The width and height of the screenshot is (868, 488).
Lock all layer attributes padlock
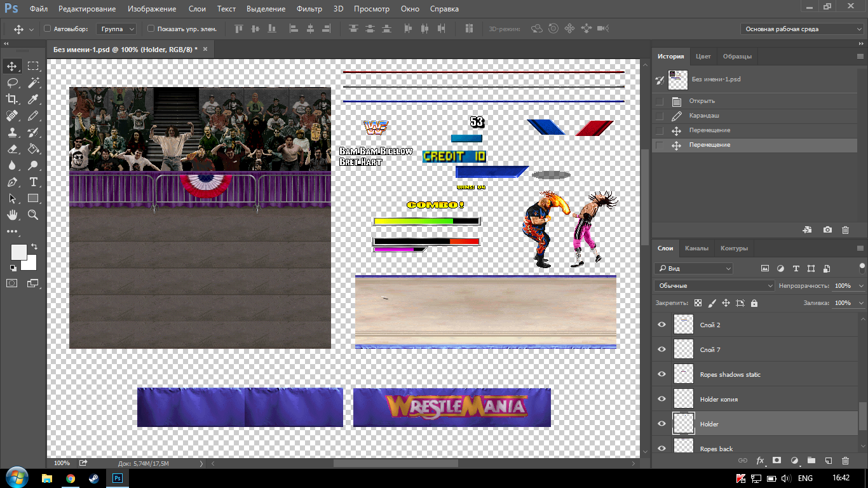pos(754,303)
